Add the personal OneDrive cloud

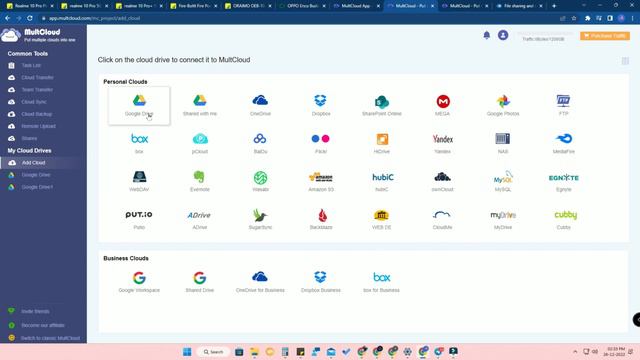[260, 105]
